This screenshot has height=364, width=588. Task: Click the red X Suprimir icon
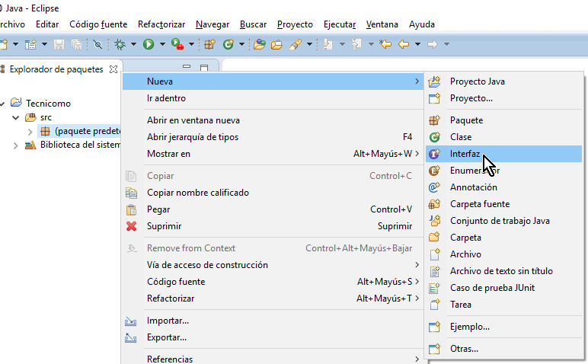tap(131, 226)
